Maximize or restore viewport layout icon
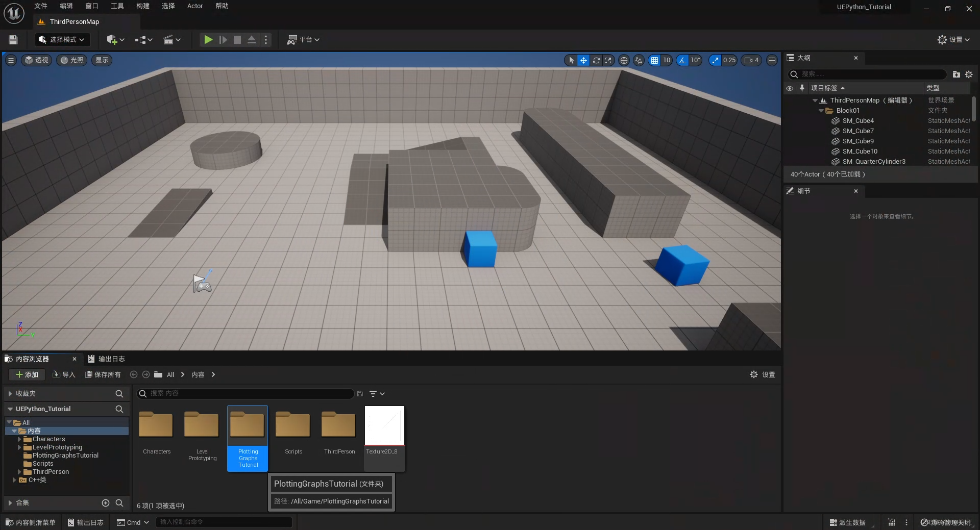Viewport: 980px width, 530px height. point(772,60)
